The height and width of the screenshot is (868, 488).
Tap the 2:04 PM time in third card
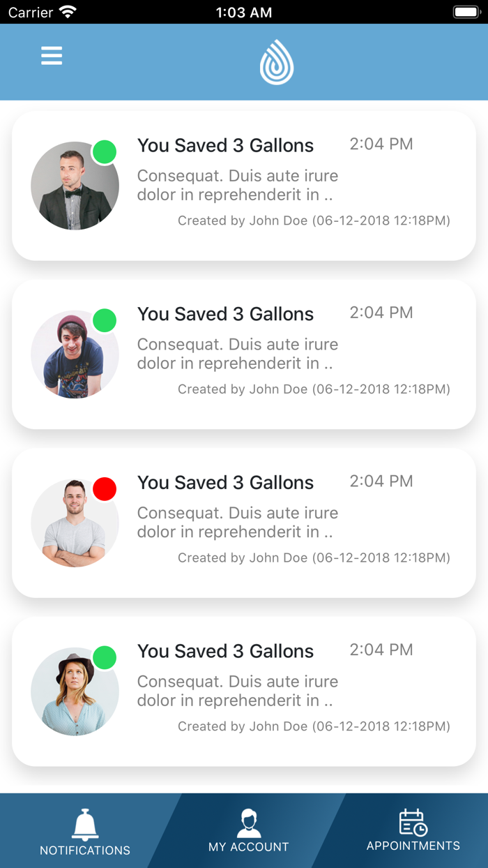pos(381,481)
